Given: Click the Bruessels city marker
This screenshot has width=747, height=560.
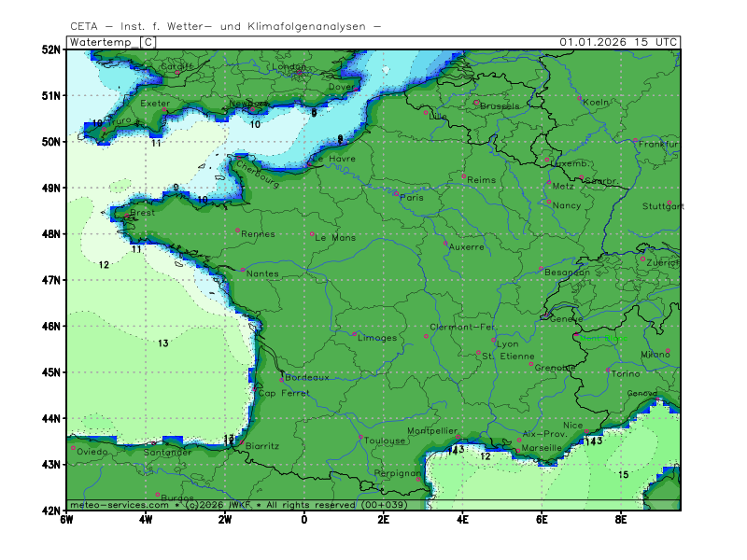Looking at the screenshot, I should [x=476, y=103].
